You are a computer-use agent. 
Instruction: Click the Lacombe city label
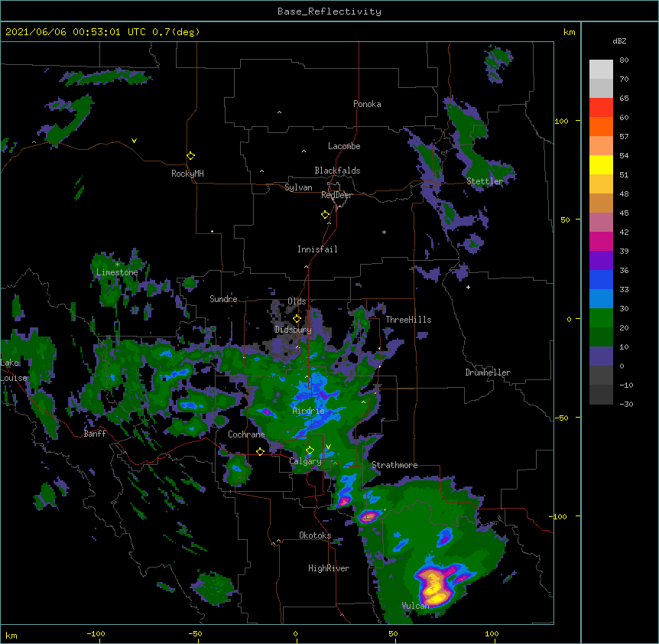coord(344,146)
